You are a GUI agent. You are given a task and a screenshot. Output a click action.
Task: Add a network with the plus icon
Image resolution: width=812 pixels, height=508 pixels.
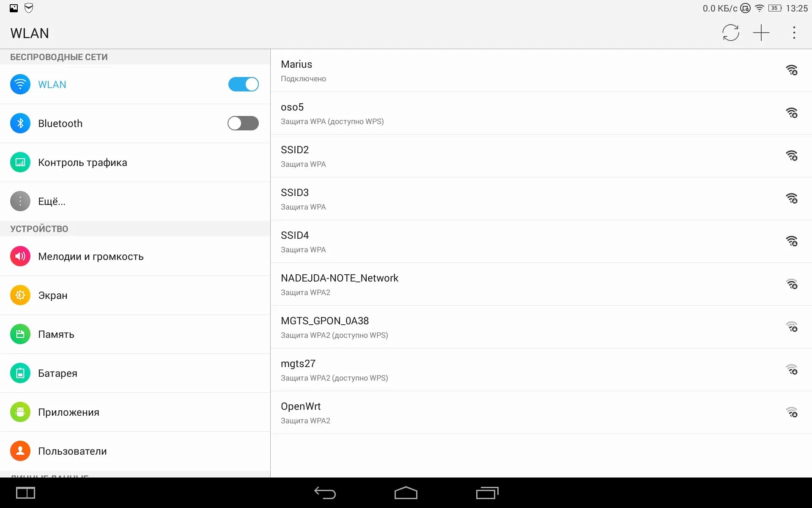(761, 33)
